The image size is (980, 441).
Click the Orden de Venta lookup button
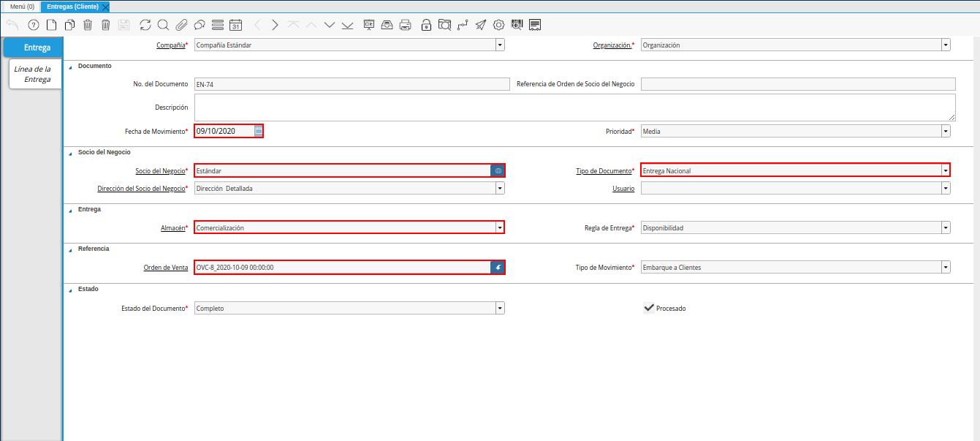click(498, 268)
